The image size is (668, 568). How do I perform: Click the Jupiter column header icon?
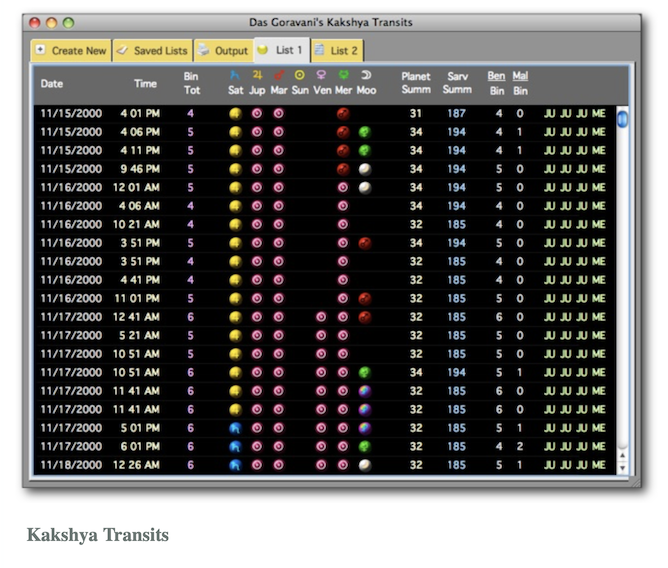pos(256,75)
